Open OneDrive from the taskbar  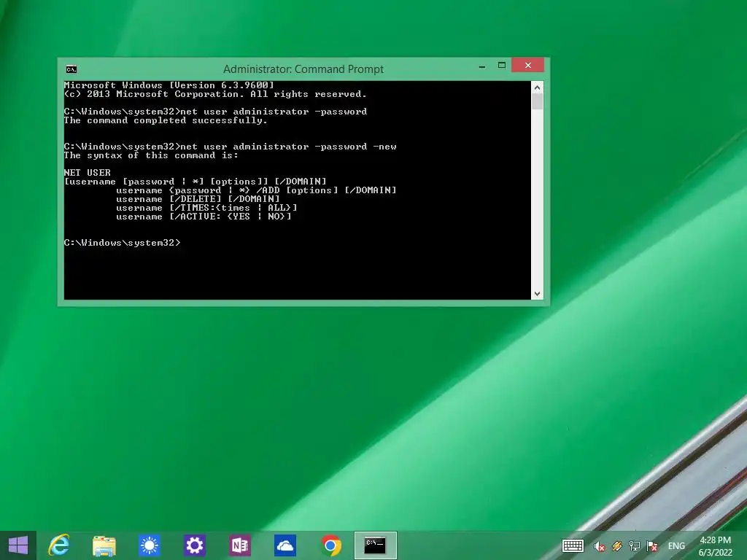coord(285,545)
